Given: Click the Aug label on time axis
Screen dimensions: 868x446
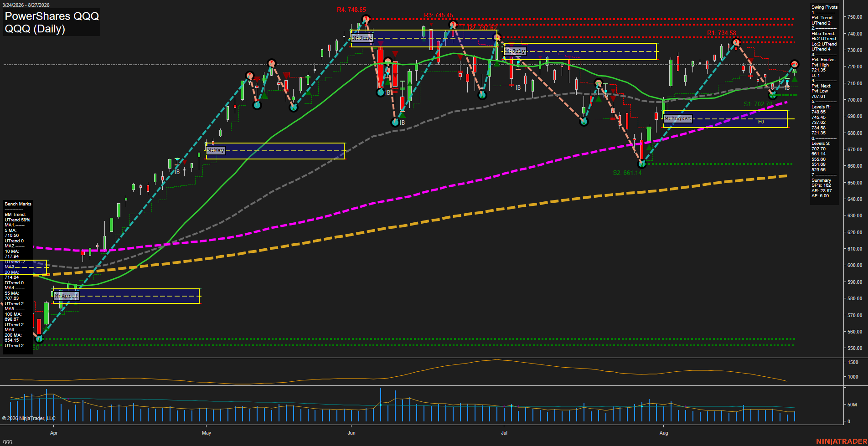Looking at the screenshot, I should (x=664, y=433).
